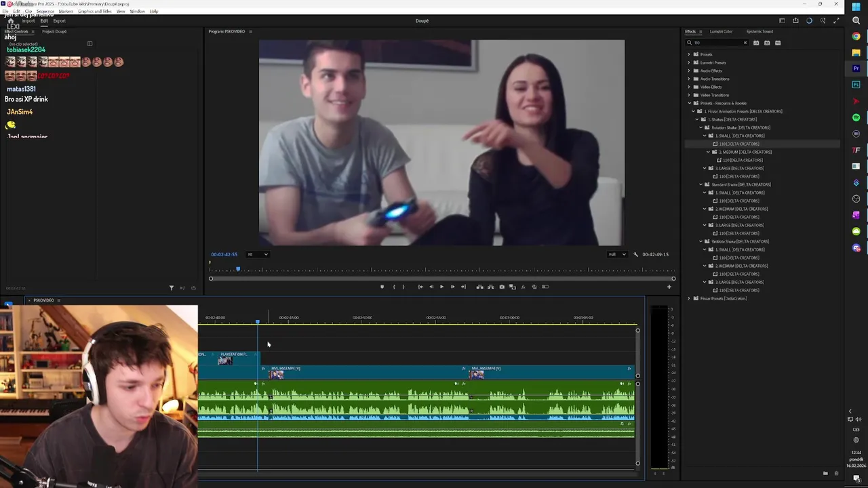Click the Go to In icon
Screen dimensions: 868x488
click(x=420, y=287)
